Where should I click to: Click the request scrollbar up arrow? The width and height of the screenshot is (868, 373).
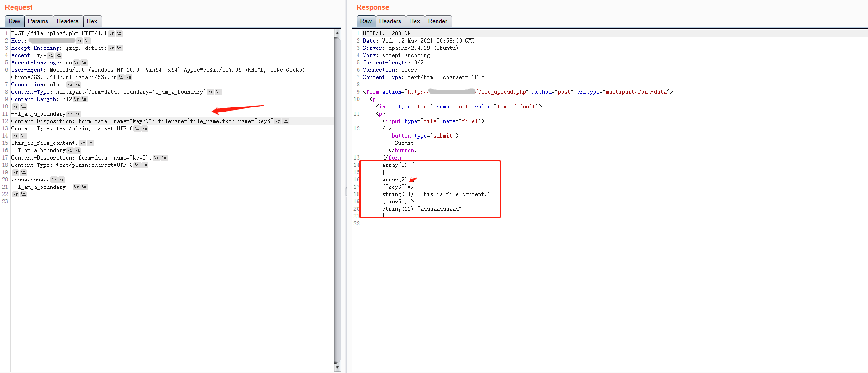coord(337,33)
